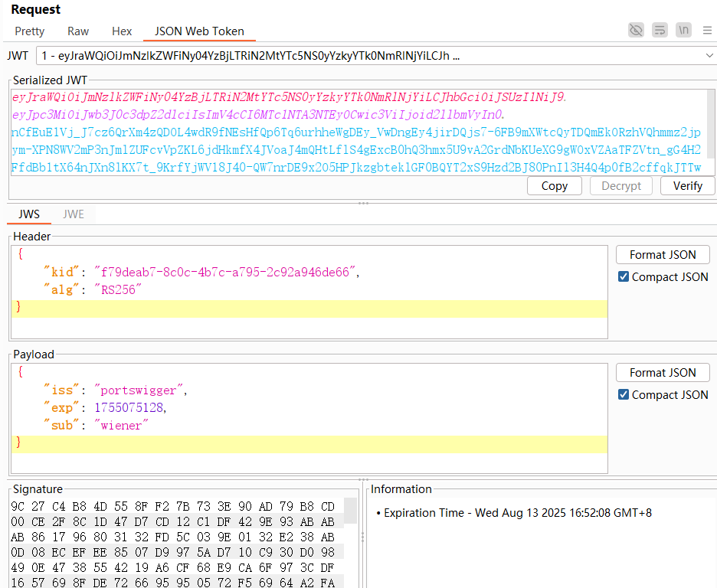Switch to the JWE tab
Image resolution: width=717 pixels, height=588 pixels.
pos(74,214)
